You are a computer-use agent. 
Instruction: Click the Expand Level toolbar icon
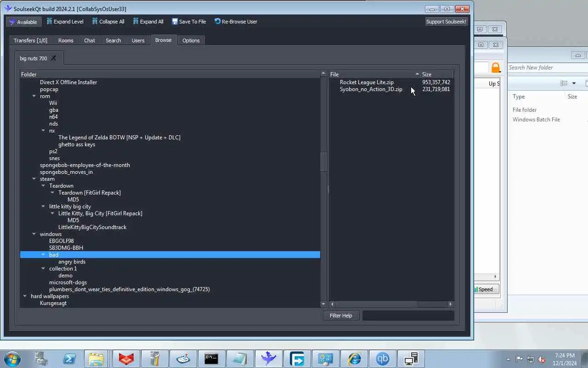[x=50, y=22]
